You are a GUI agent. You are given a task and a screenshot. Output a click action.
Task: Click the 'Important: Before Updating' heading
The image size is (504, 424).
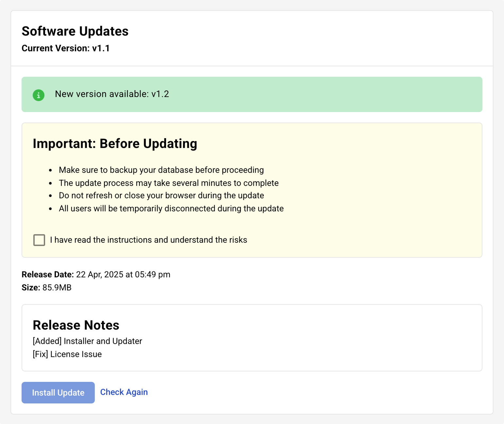tap(115, 144)
